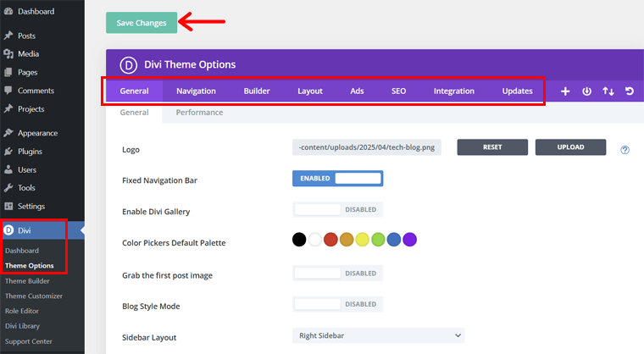
Task: Click the Divi D logo in sidebar
Action: tap(8, 230)
